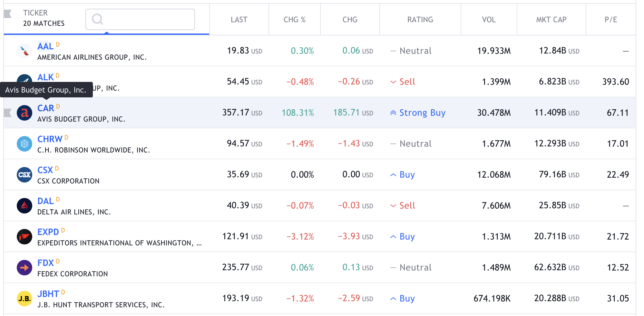
Task: Click the Avis Budget Group logo icon
Action: 24,113
